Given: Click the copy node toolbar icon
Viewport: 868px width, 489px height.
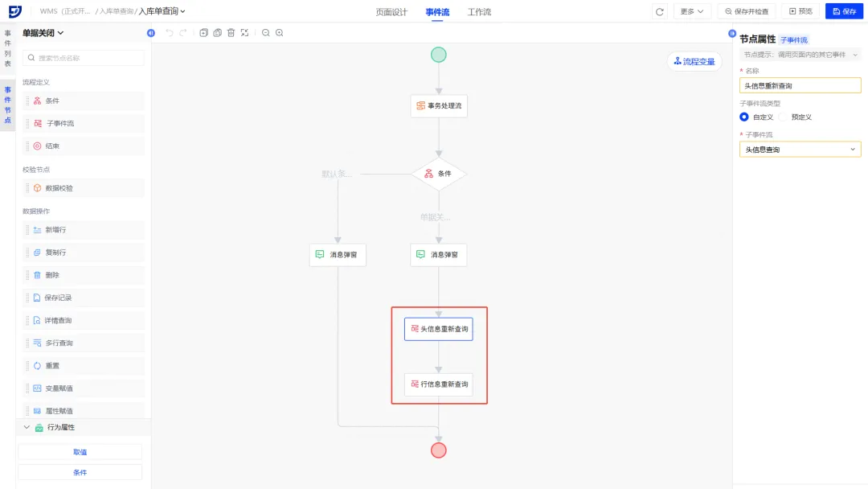Looking at the screenshot, I should [203, 33].
